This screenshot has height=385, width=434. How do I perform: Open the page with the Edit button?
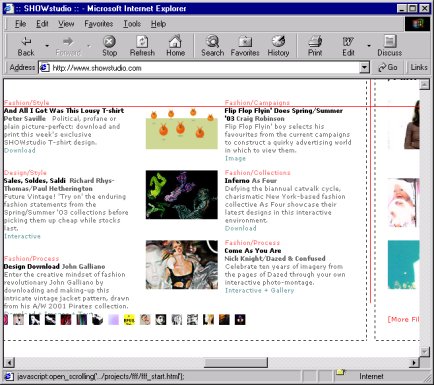pos(348,46)
